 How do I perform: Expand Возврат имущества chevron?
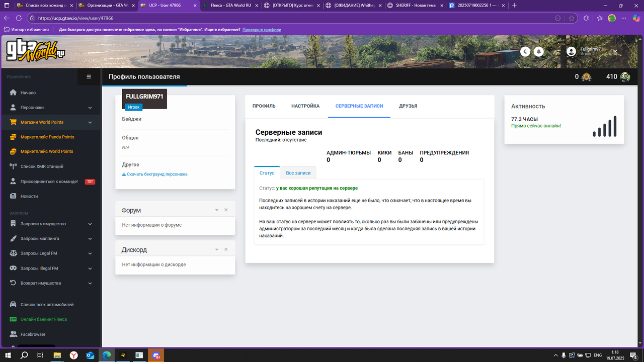point(90,283)
